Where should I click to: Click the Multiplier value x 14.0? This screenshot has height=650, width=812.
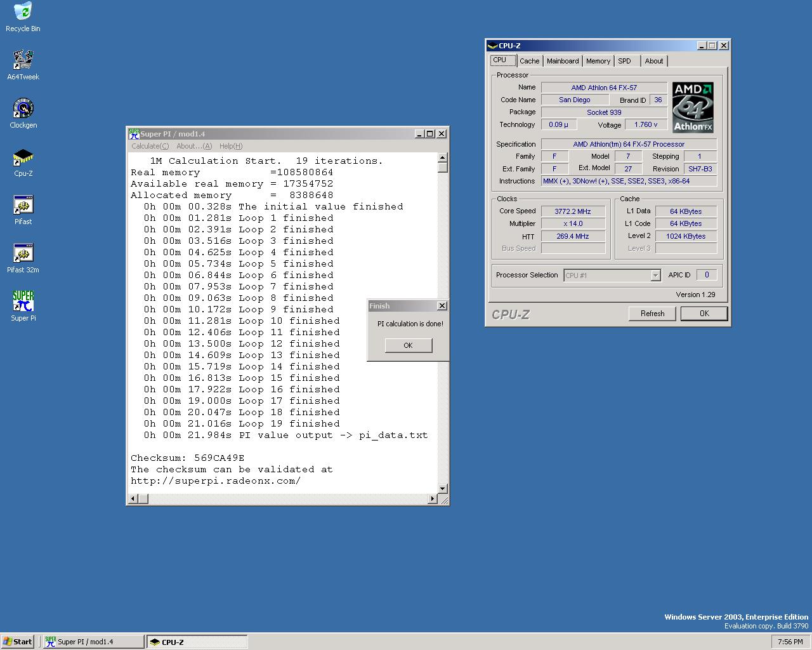573,223
